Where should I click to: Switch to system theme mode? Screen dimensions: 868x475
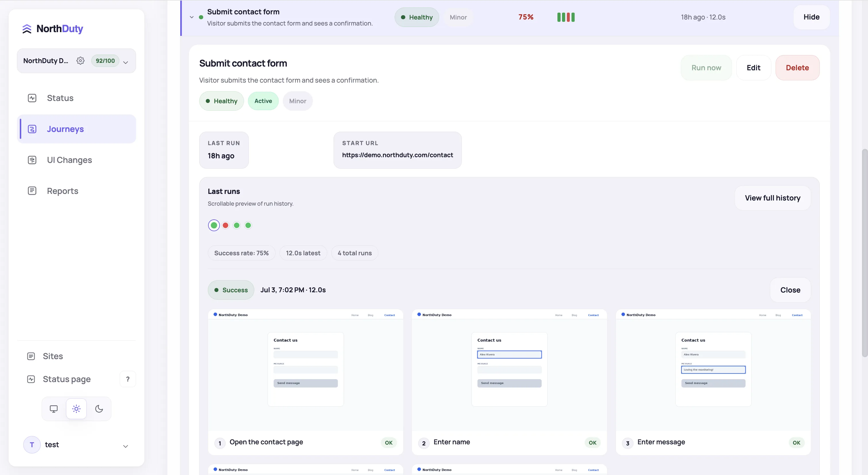point(54,409)
